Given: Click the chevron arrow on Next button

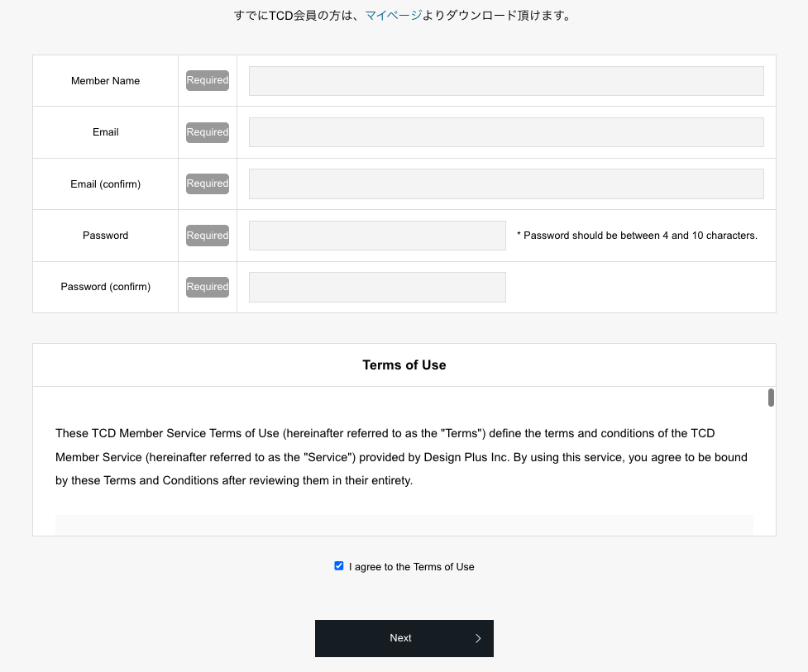Looking at the screenshot, I should 478,638.
